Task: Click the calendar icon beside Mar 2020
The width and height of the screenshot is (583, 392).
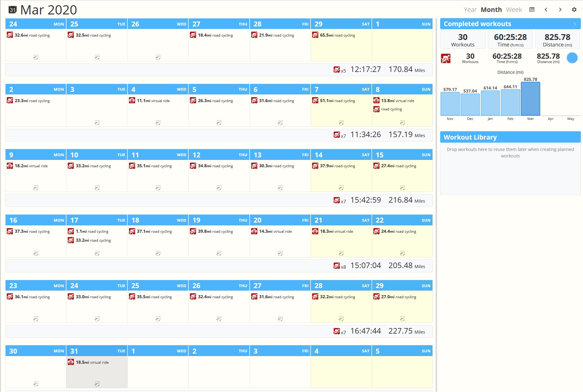Action: point(12,10)
